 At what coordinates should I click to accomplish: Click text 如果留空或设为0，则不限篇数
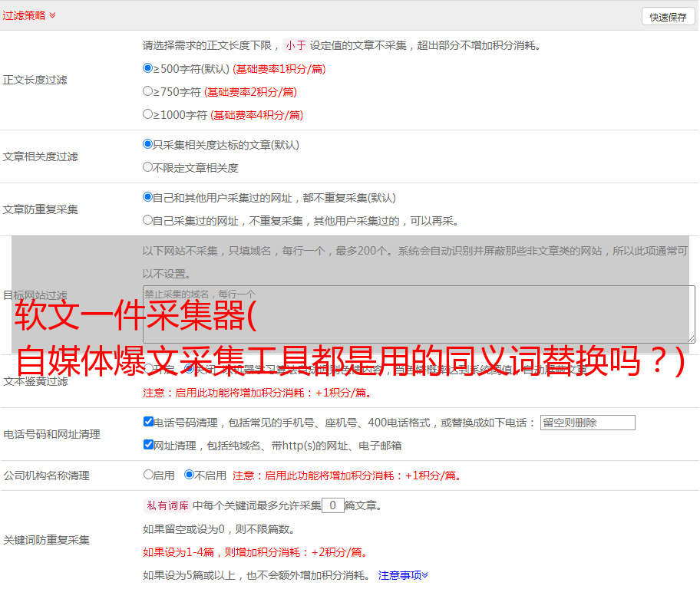[x=219, y=529]
